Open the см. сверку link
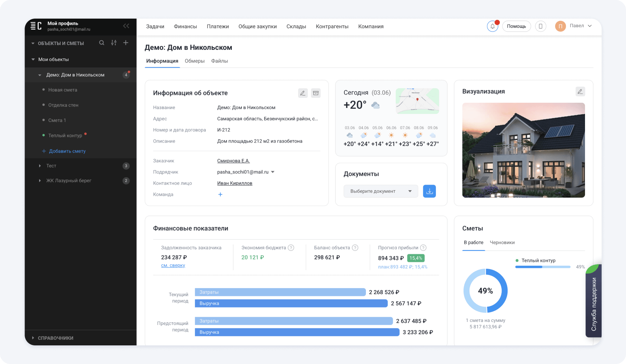This screenshot has width=626, height=364. point(173,265)
